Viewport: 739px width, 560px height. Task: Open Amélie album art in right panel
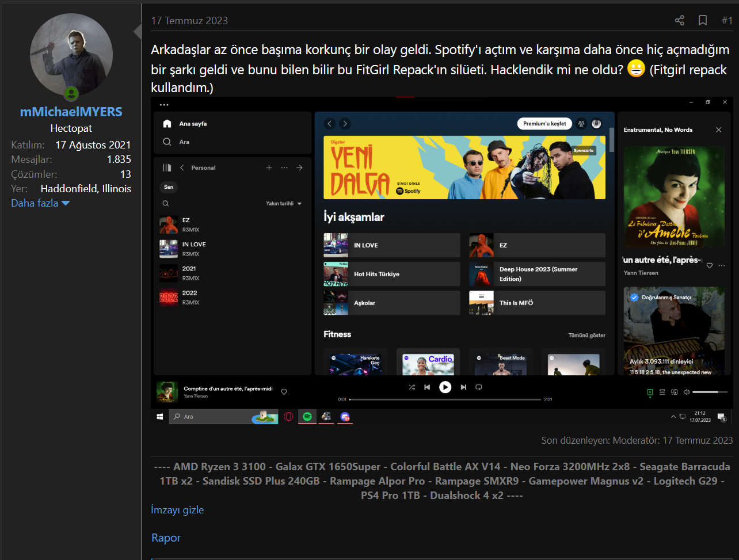(x=674, y=197)
